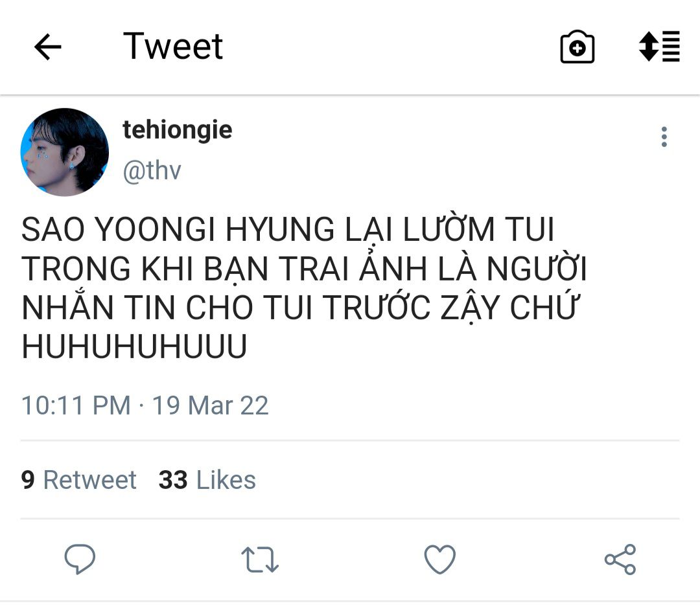
Task: Tap the camera plus icon in header
Action: pos(577,47)
